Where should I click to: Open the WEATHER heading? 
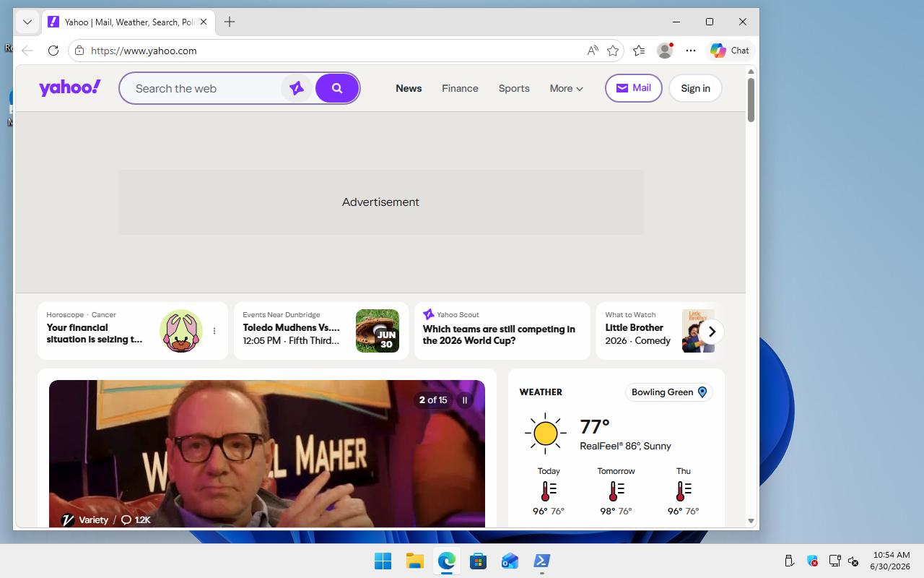541,392
